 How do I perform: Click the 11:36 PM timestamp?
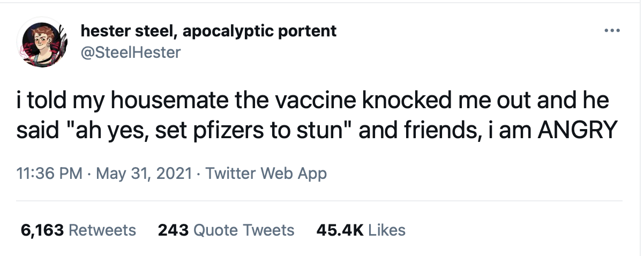[49, 174]
